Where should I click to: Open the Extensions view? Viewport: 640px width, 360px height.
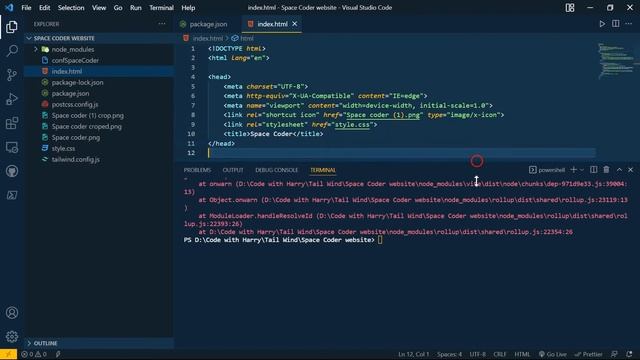click(12, 123)
